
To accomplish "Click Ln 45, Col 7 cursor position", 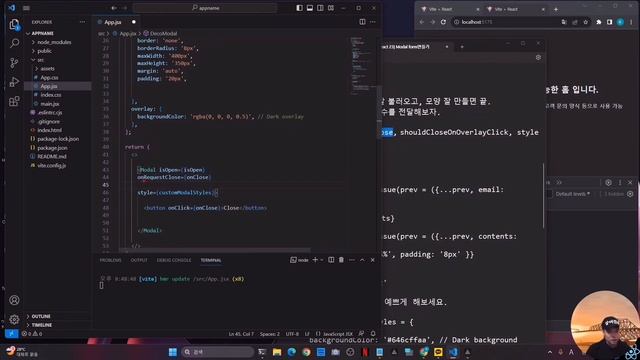I will tap(241, 334).
